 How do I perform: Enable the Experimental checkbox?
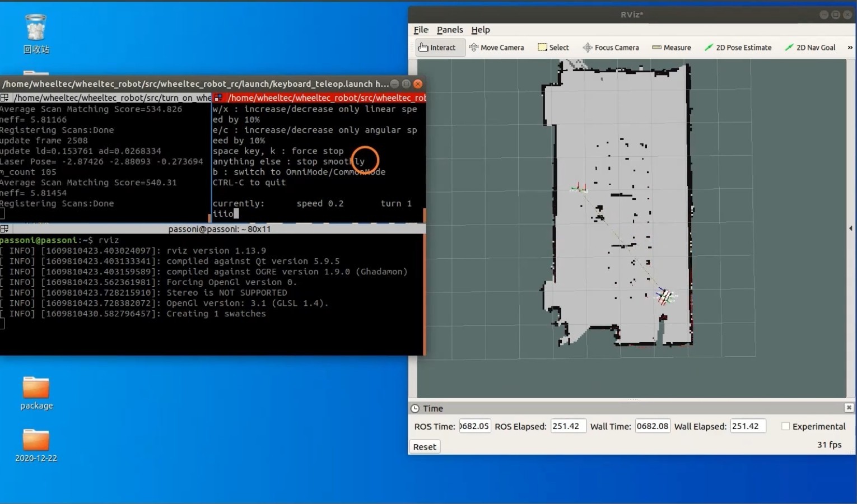[x=785, y=426]
